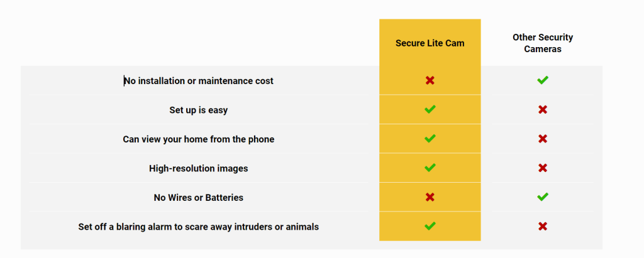Click the High-resolution images label

coord(198,168)
